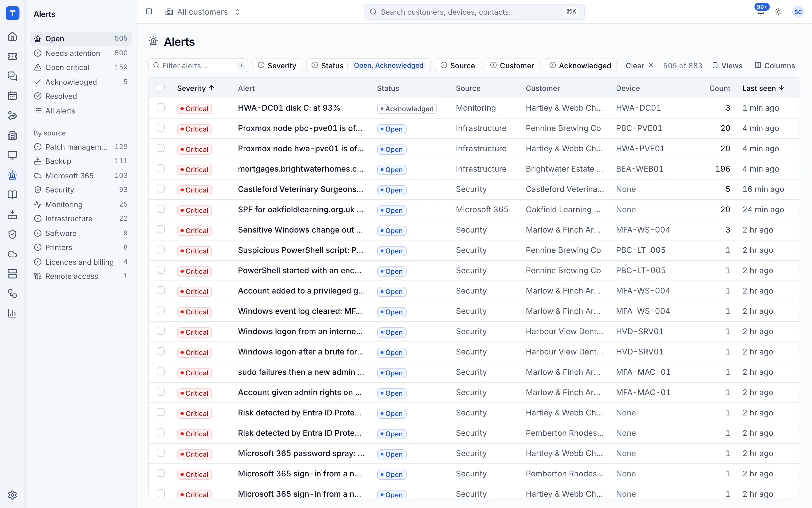This screenshot has width=812, height=508.
Task: Select the Open critical view
Action: point(81,67)
